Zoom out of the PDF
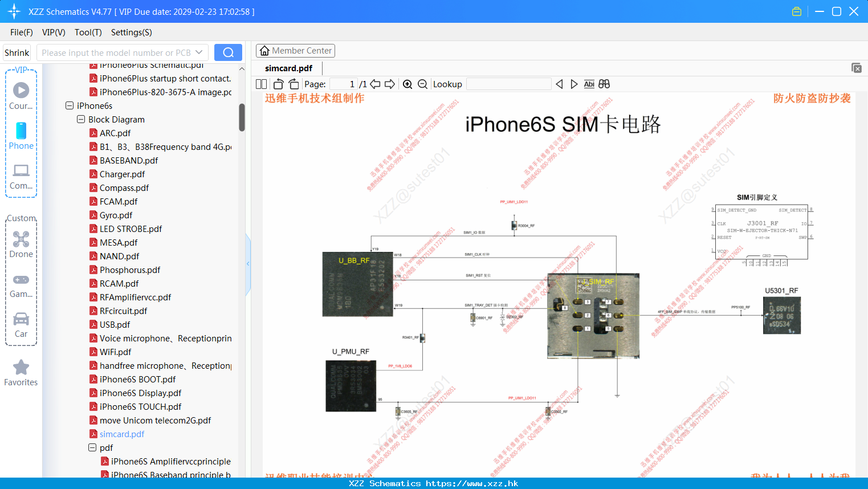Viewport: 868px width, 489px height. coord(422,84)
